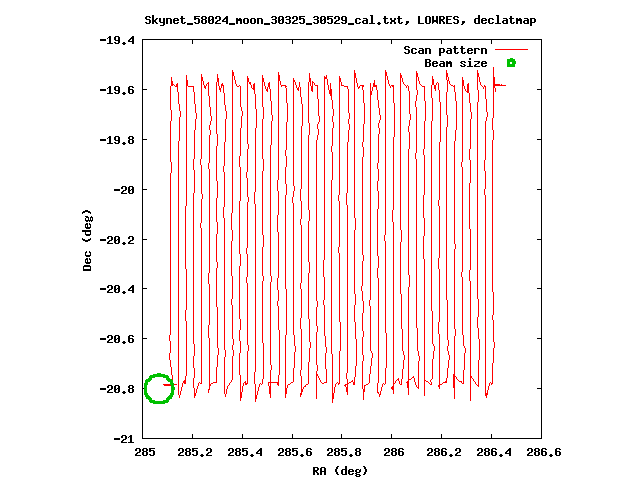Click the -20.2 y-axis tick label
This screenshot has width=640, height=480.
point(117,240)
